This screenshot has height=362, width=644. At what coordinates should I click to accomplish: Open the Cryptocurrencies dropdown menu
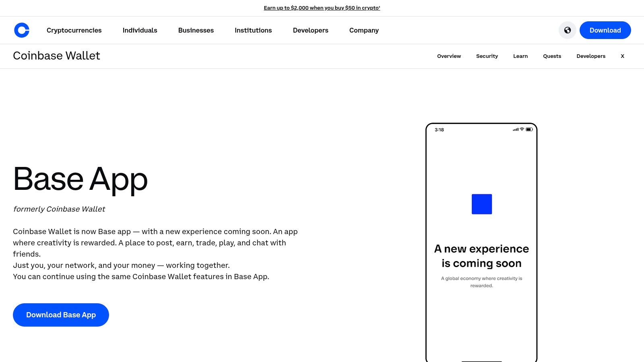click(74, 30)
